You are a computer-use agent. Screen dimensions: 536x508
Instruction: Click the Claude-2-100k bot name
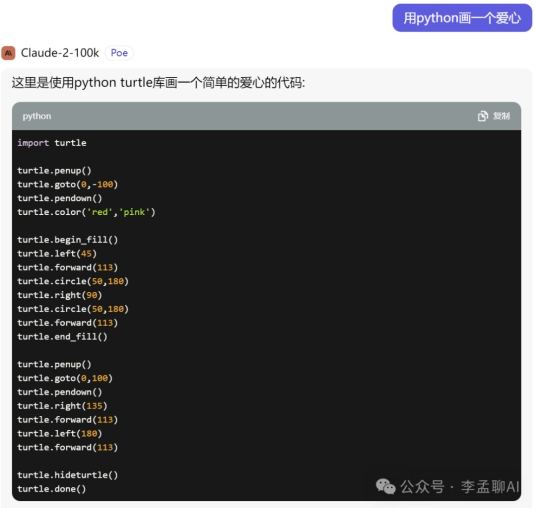tap(60, 53)
